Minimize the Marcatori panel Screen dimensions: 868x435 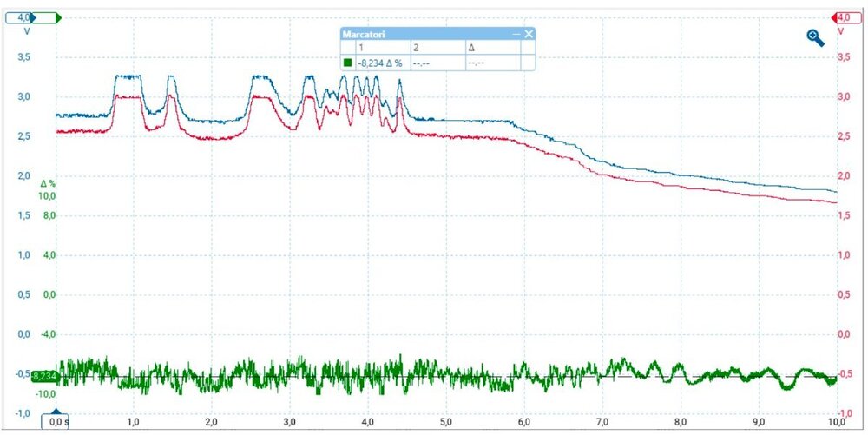pyautogui.click(x=516, y=34)
